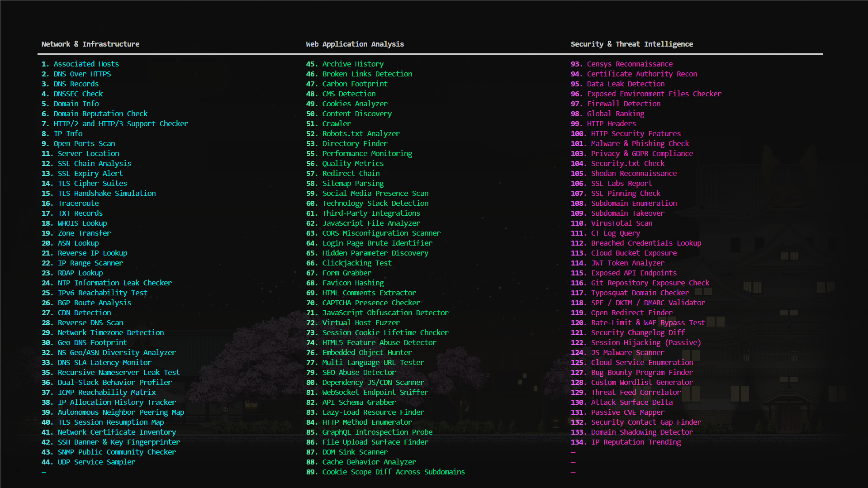Select WHOIS Lookup in Network column
The width and height of the screenshot is (868, 488).
[82, 223]
